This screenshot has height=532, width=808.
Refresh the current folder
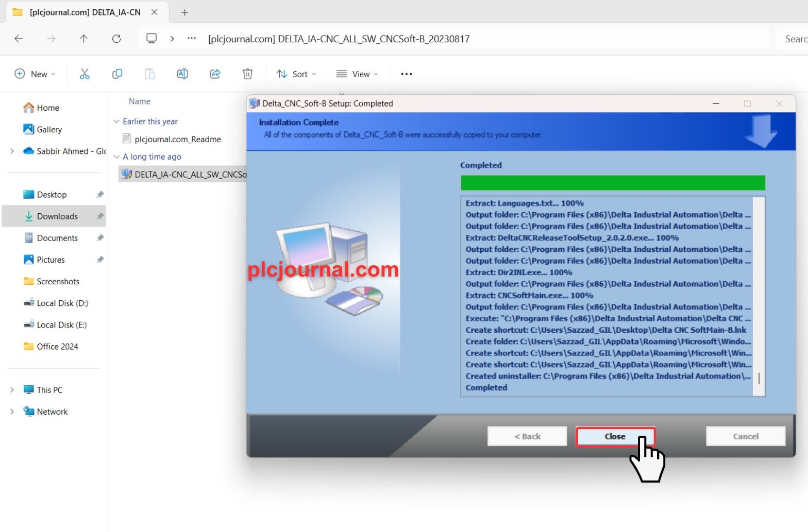point(116,39)
